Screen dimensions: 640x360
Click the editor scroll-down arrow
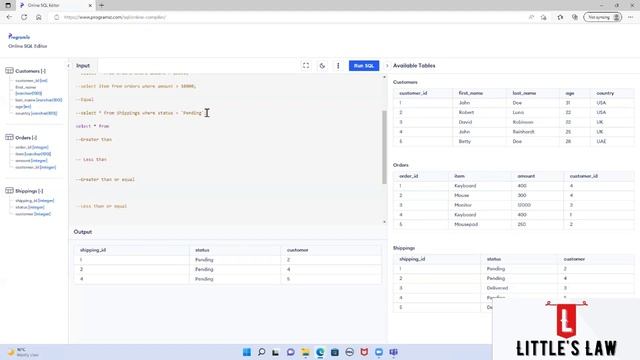pos(384,222)
